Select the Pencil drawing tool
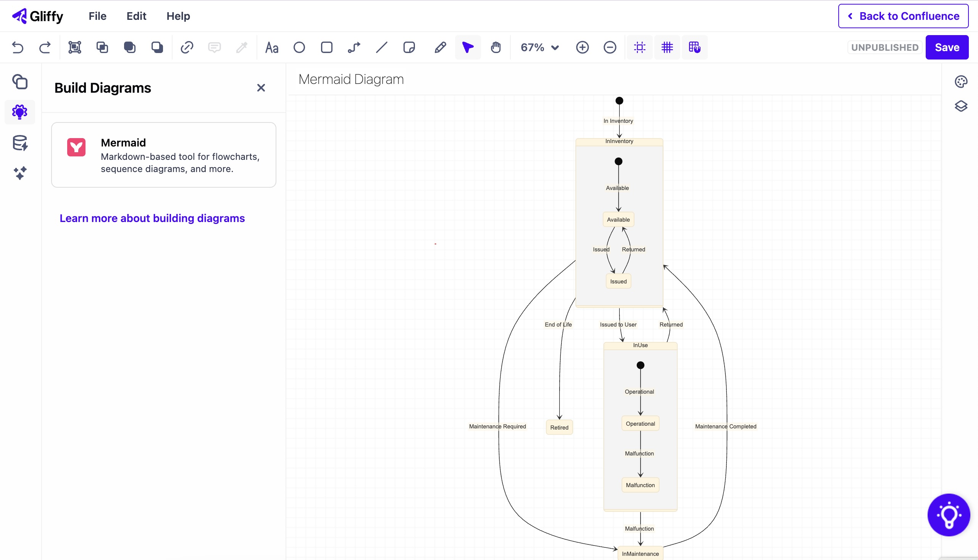The height and width of the screenshot is (560, 978). click(440, 47)
